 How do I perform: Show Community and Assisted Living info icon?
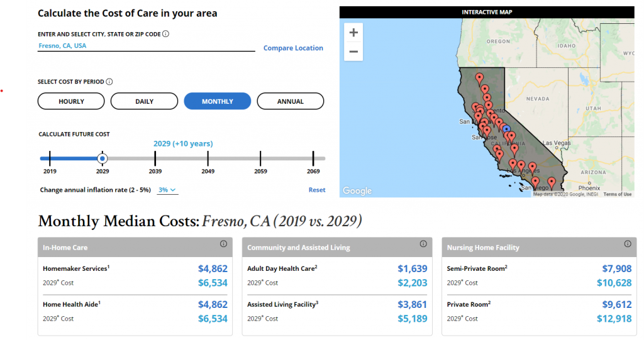click(x=423, y=244)
